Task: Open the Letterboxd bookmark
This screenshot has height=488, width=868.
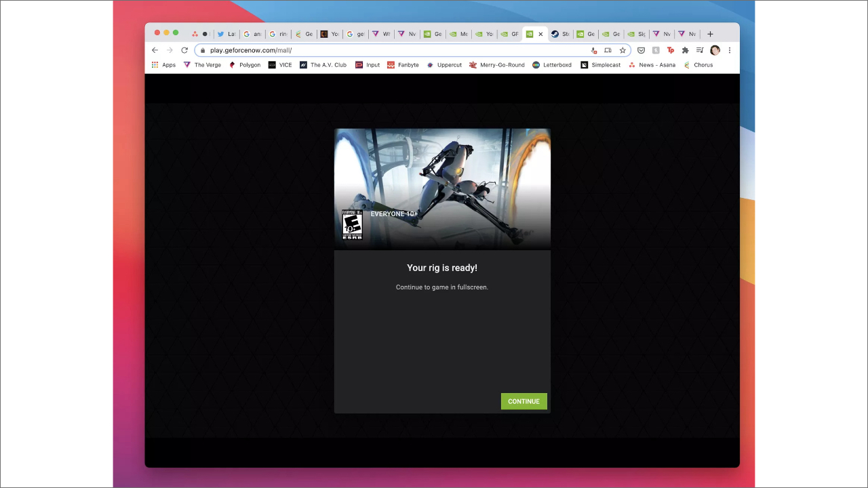Action: click(x=552, y=65)
